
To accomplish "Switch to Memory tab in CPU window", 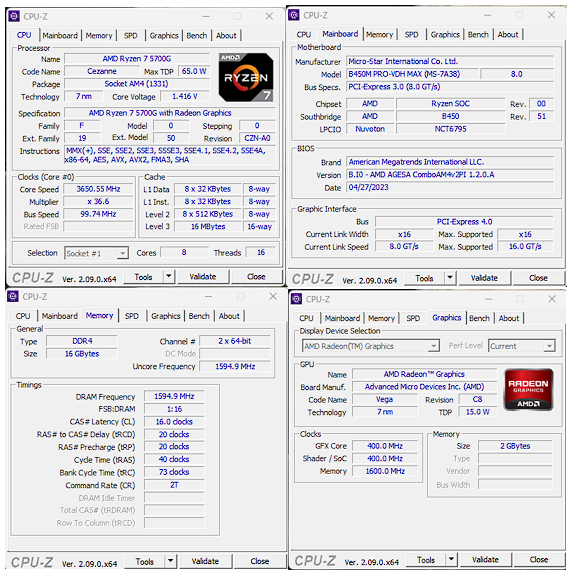I will tap(99, 36).
